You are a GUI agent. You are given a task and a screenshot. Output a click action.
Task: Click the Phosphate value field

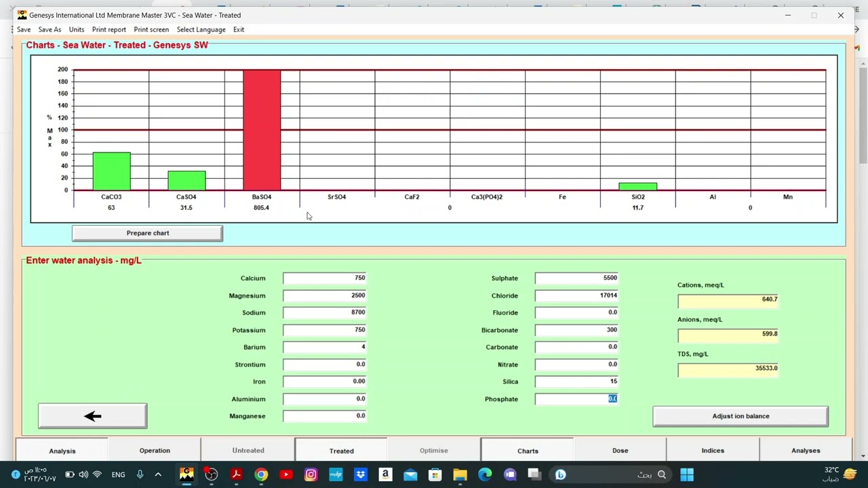(x=576, y=399)
